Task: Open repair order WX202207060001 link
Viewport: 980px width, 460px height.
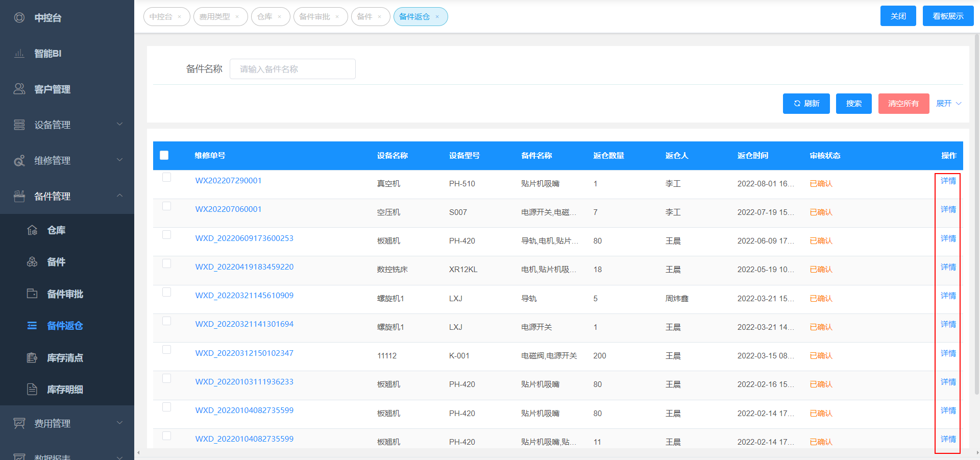Action: pyautogui.click(x=228, y=209)
